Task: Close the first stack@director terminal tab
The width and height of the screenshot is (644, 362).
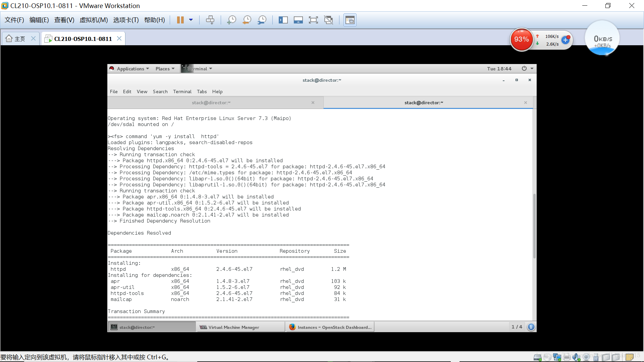Action: 313,103
